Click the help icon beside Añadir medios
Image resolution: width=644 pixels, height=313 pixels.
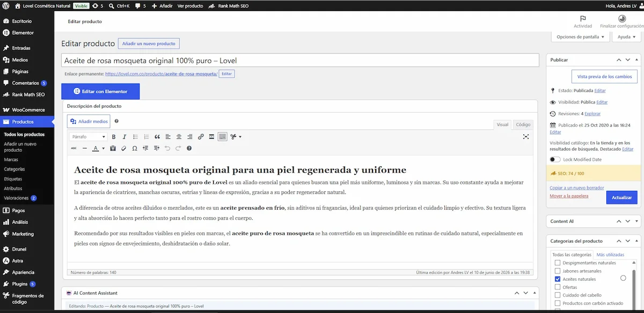pos(116,122)
